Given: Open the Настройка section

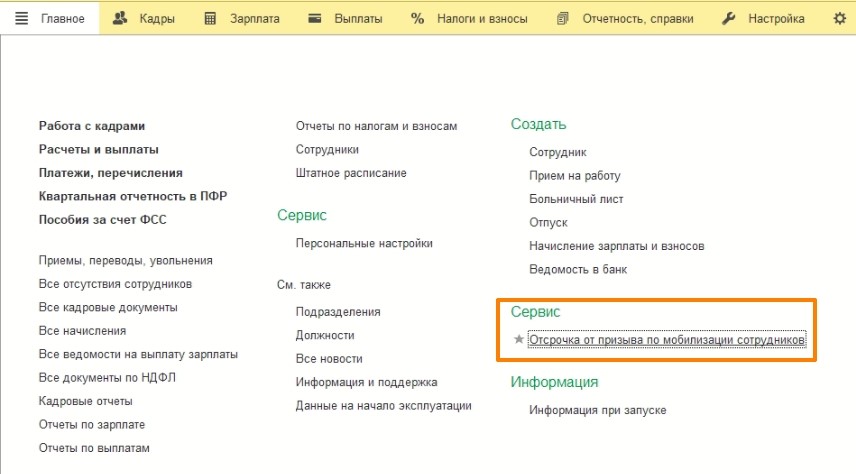Looking at the screenshot, I should (x=776, y=19).
